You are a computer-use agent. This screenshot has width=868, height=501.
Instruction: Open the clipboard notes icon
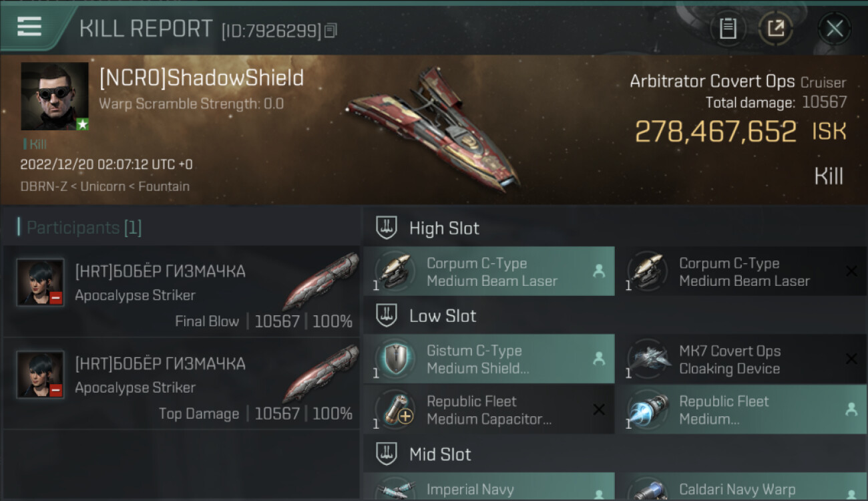click(728, 29)
